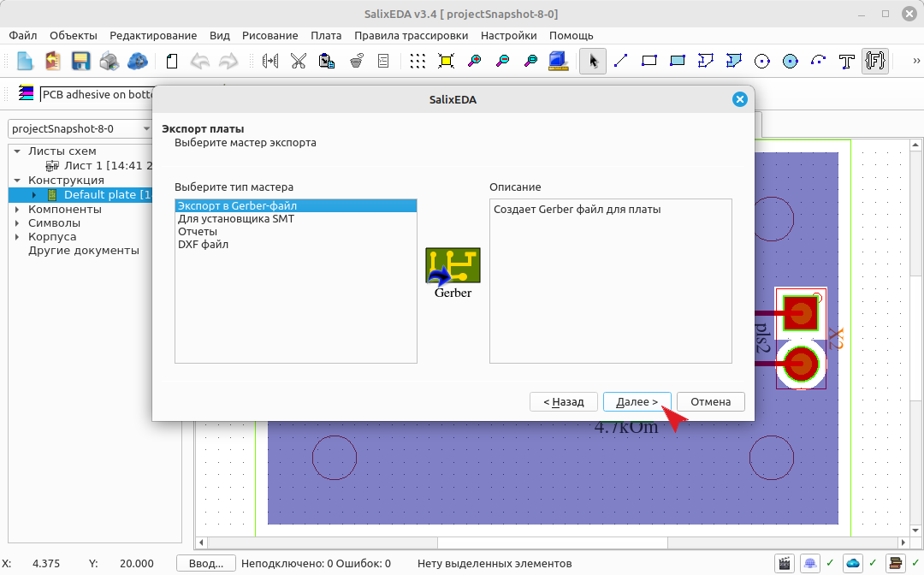Open the projectSnapshot-8-0 project dropdown
Viewport: 924px width, 575px height.
pos(80,128)
